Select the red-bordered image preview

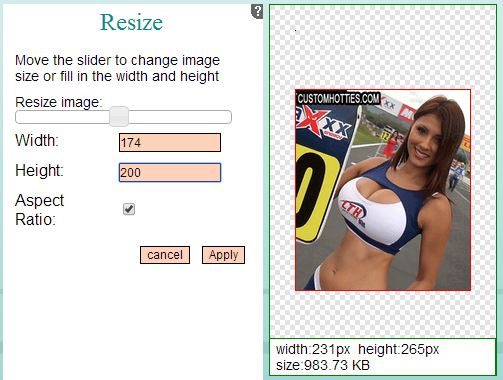point(383,190)
